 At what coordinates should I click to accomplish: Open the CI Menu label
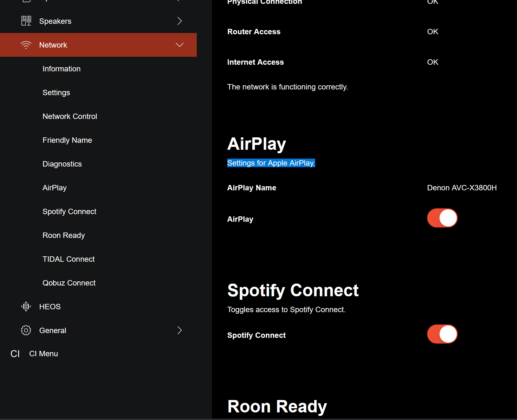pyautogui.click(x=43, y=354)
